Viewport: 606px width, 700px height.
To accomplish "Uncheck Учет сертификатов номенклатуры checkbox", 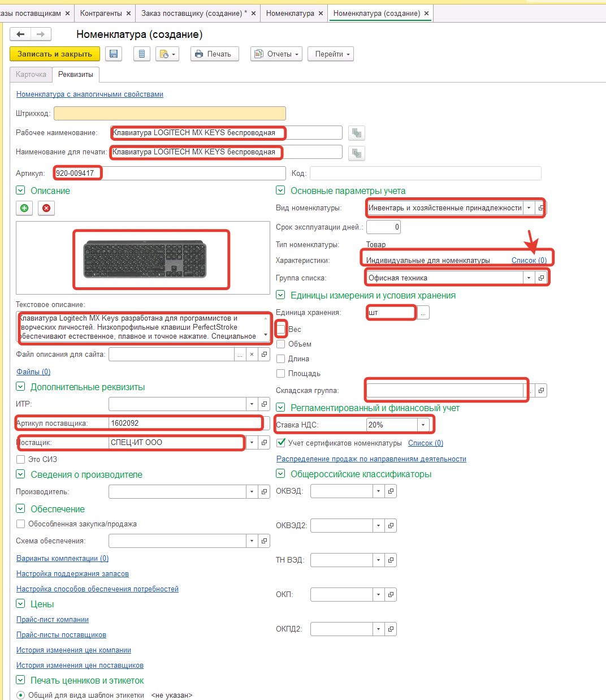I will [281, 443].
